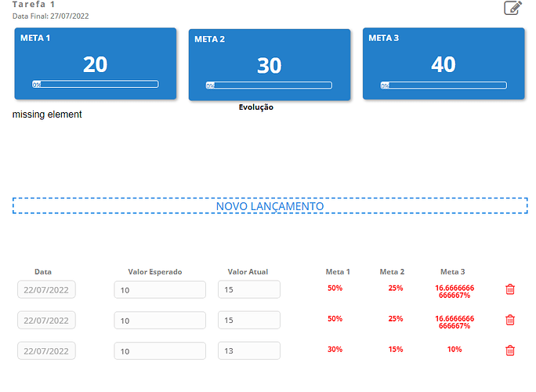This screenshot has height=392, width=536.
Task: Select the META 1 card showing 20
Action: [x=96, y=64]
